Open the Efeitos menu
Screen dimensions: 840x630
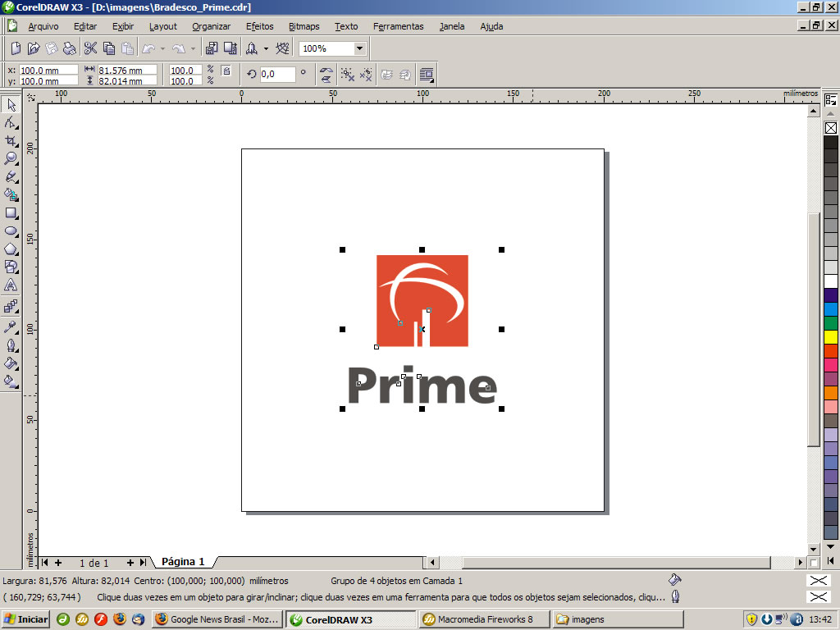pyautogui.click(x=260, y=26)
